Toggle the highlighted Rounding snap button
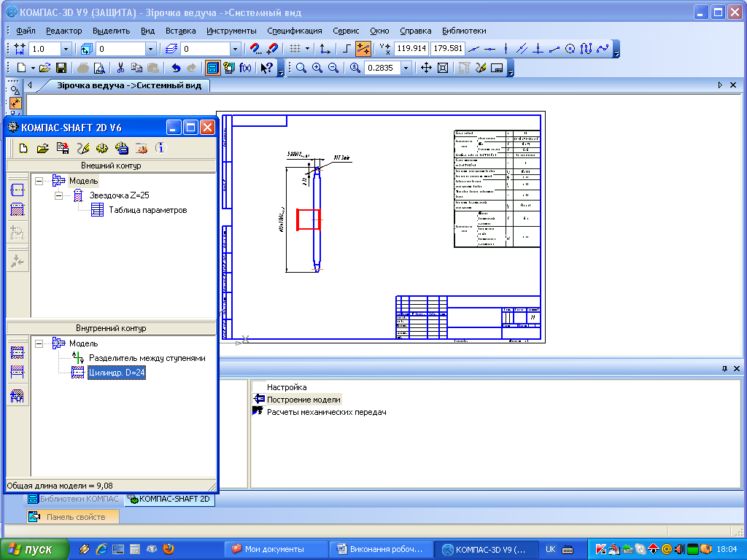The height and width of the screenshot is (560, 747). [363, 49]
